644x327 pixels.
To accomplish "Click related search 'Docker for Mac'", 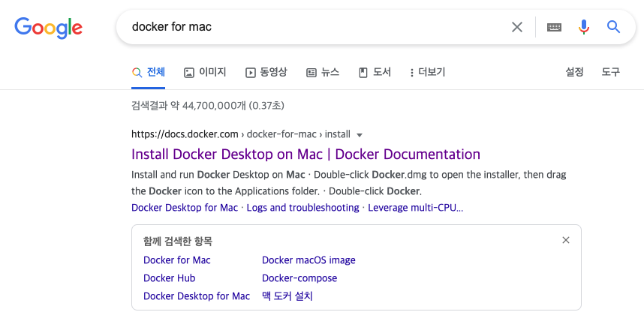I will pos(176,260).
